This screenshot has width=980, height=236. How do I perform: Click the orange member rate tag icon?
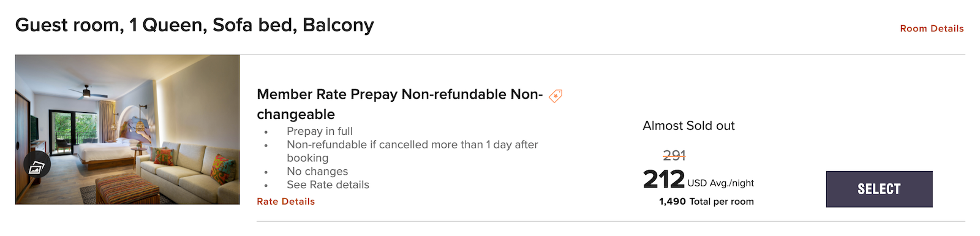[x=556, y=96]
